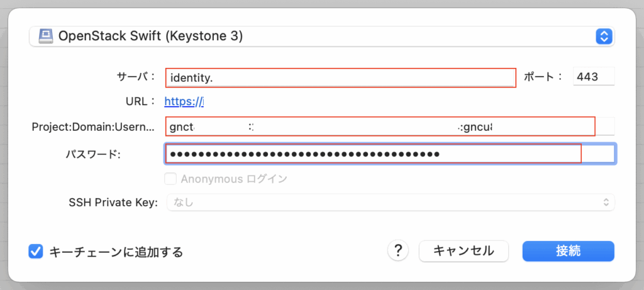
Task: Click the Anonymous ログイン label text
Action: click(234, 179)
